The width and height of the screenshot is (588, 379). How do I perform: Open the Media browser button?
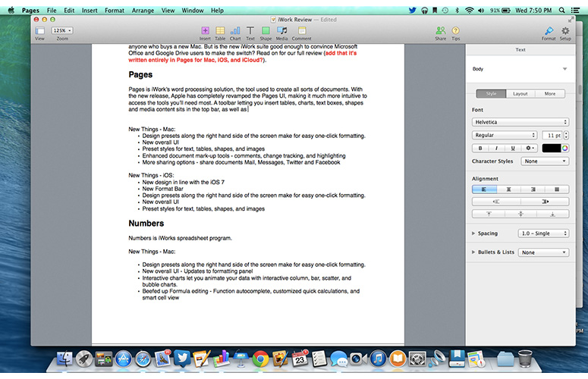click(281, 33)
